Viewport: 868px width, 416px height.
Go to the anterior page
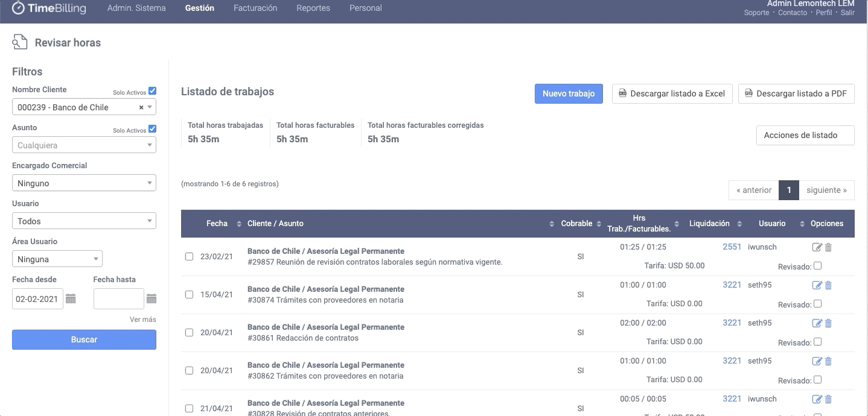[x=754, y=190]
